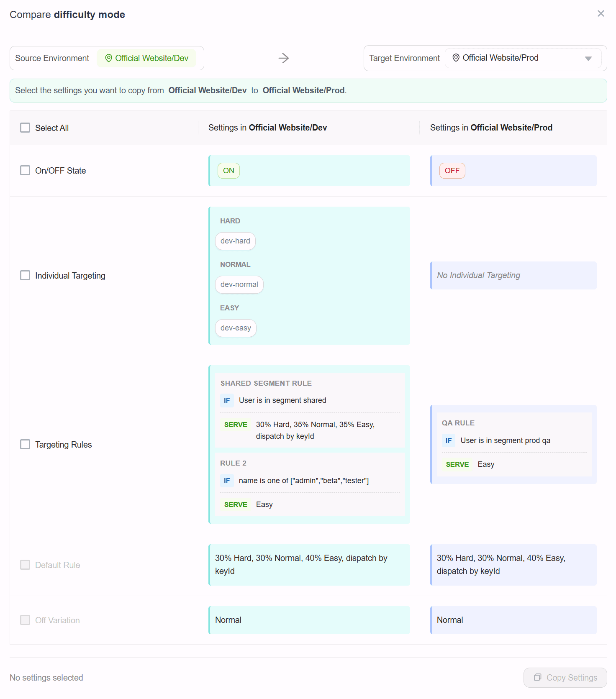This screenshot has height=699, width=616.
Task: Tick the Individual Targeting checkbox
Action: [25, 276]
